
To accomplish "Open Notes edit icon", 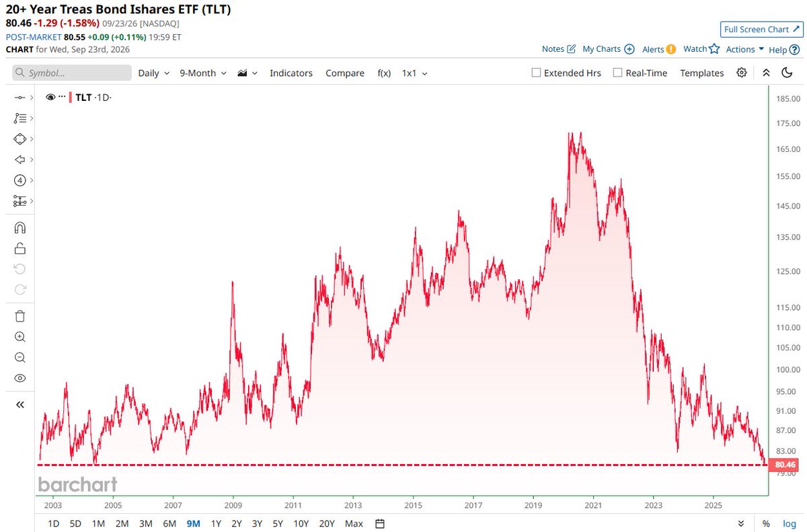I will click(572, 49).
